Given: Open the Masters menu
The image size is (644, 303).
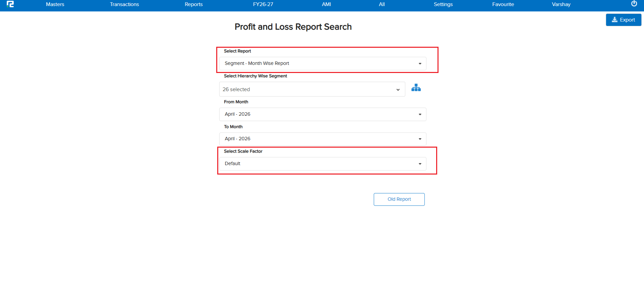Looking at the screenshot, I should pyautogui.click(x=55, y=4).
